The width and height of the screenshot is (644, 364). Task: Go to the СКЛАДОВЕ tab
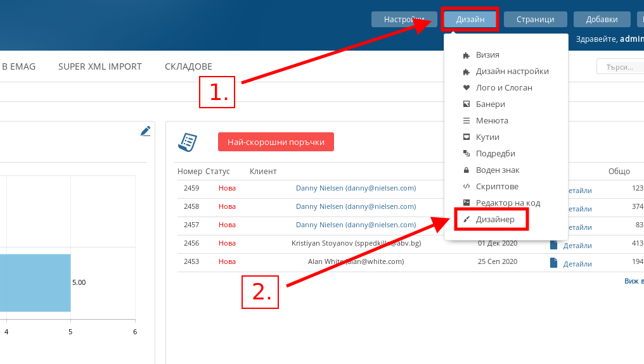tap(188, 66)
